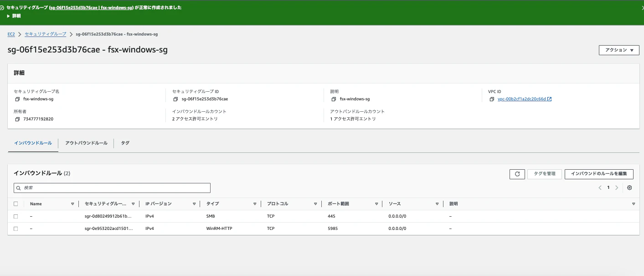Copy the description fsx-windows-sg
The width and height of the screenshot is (644, 276).
click(x=334, y=99)
